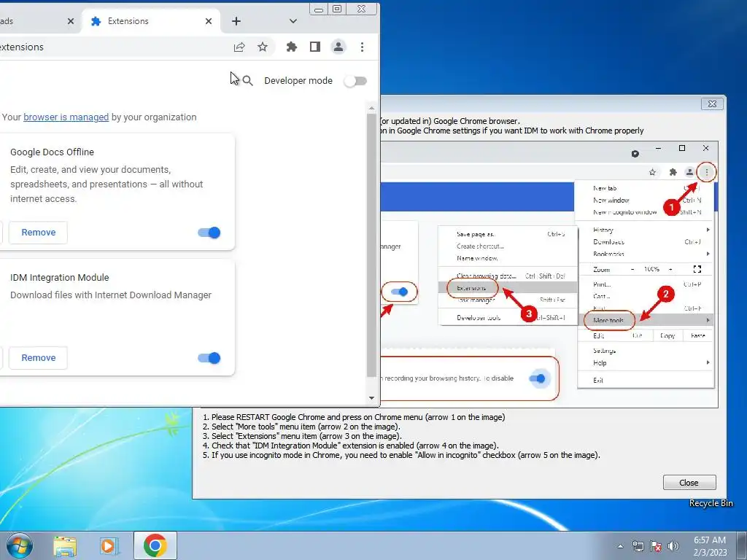Image resolution: width=747 pixels, height=560 pixels.
Task: Show hidden tray icons arrow
Action: pos(620,546)
